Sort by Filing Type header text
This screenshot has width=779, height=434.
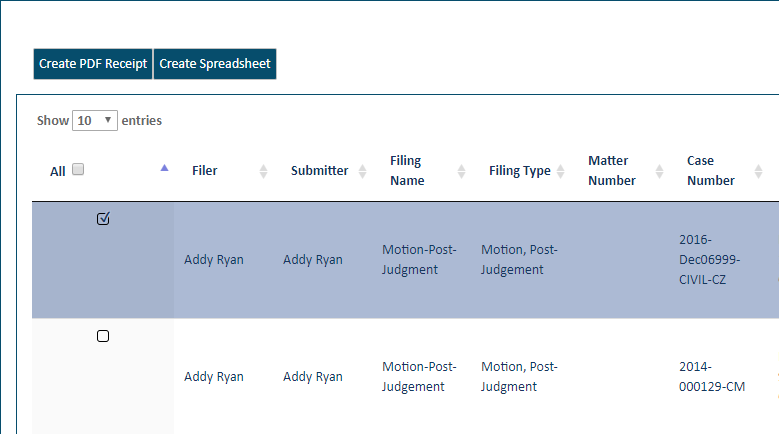point(519,171)
